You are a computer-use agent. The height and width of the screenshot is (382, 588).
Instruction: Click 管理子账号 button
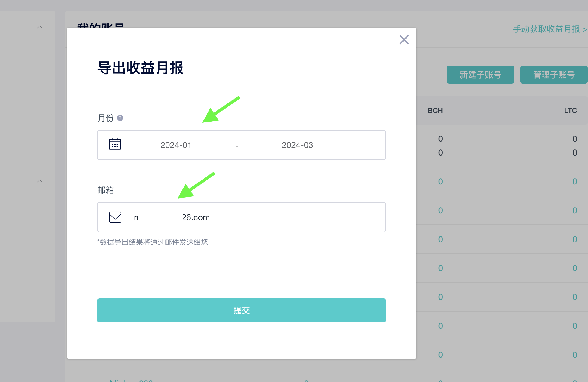point(554,75)
